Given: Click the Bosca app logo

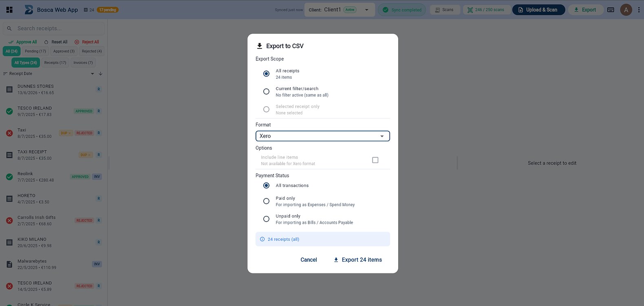Looking at the screenshot, I should tap(29, 10).
